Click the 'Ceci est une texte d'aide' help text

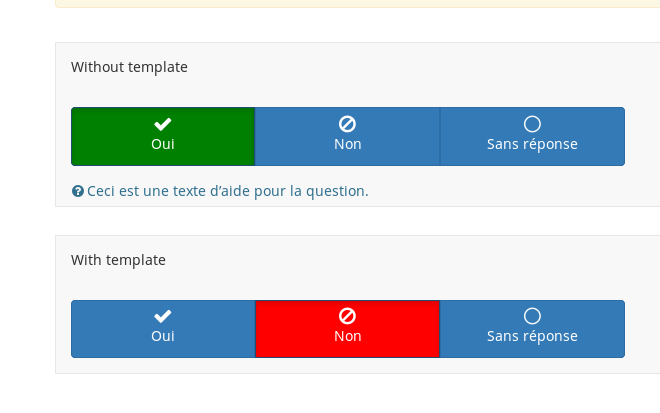(x=228, y=191)
